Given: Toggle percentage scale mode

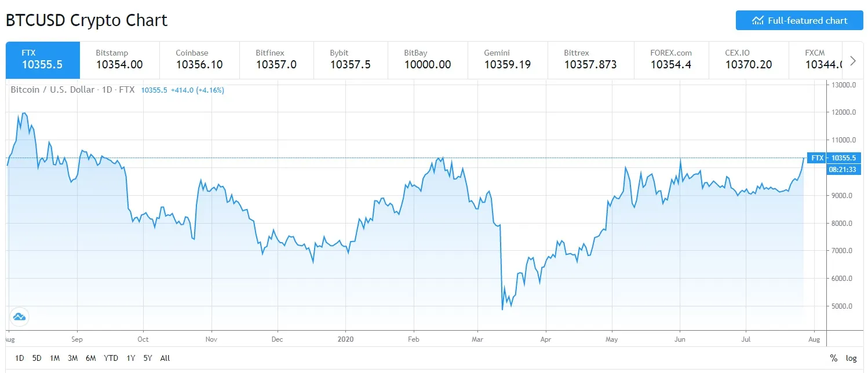Looking at the screenshot, I should click(834, 358).
